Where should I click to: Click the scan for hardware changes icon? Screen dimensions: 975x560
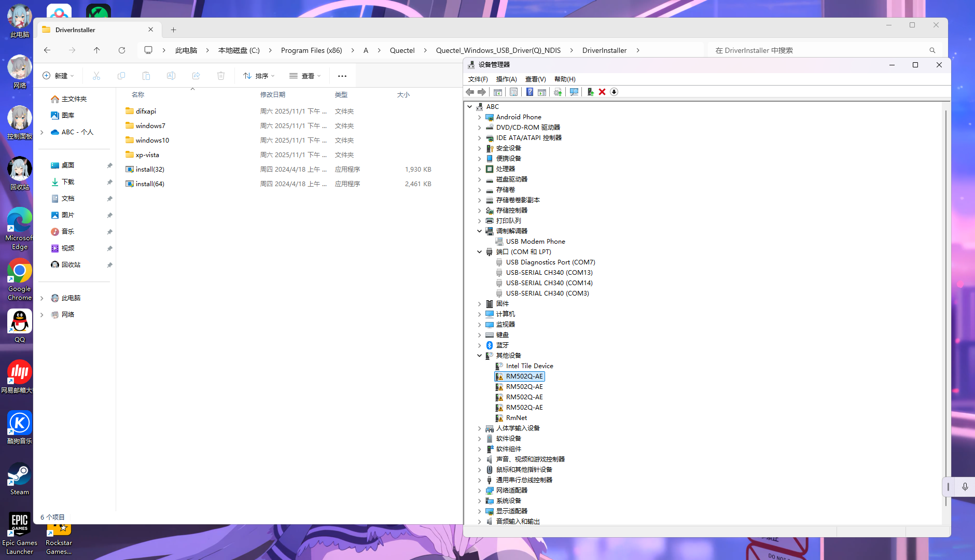point(574,92)
